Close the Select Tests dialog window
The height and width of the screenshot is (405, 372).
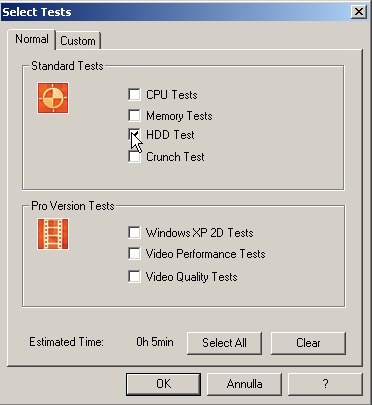[359, 12]
